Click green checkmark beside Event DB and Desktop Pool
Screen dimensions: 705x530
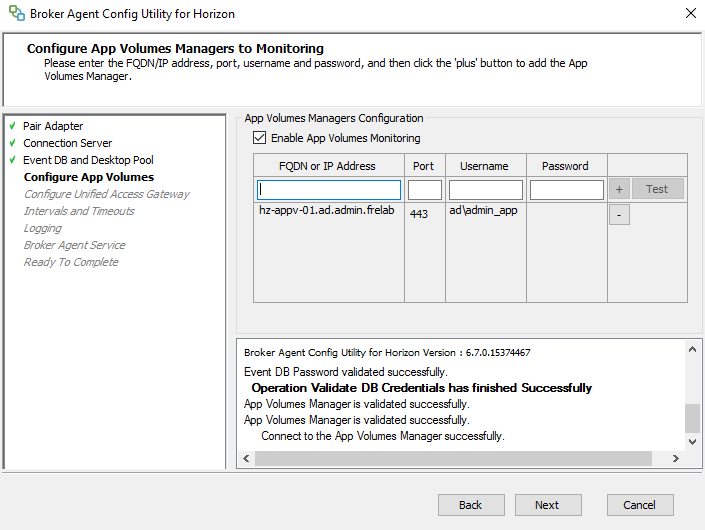[13, 160]
